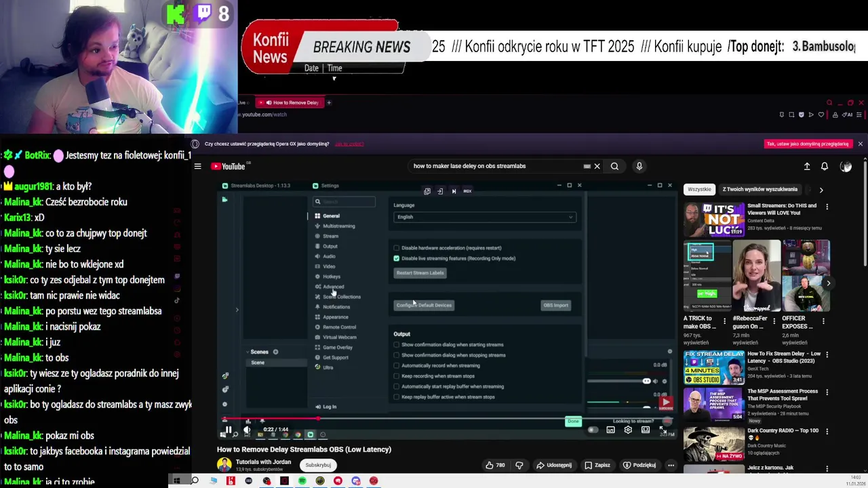The width and height of the screenshot is (868, 488).
Task: Open options for MSP Assessment video
Action: (x=827, y=392)
